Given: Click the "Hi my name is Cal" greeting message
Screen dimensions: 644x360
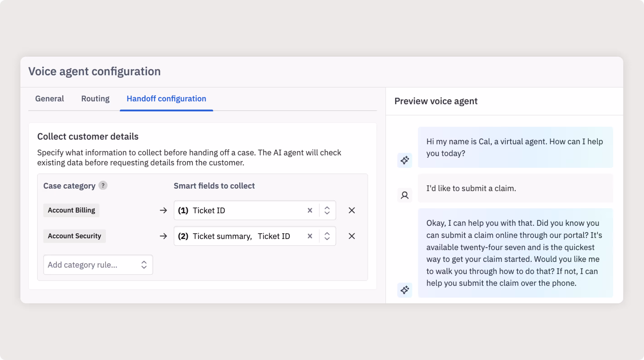Looking at the screenshot, I should click(515, 147).
